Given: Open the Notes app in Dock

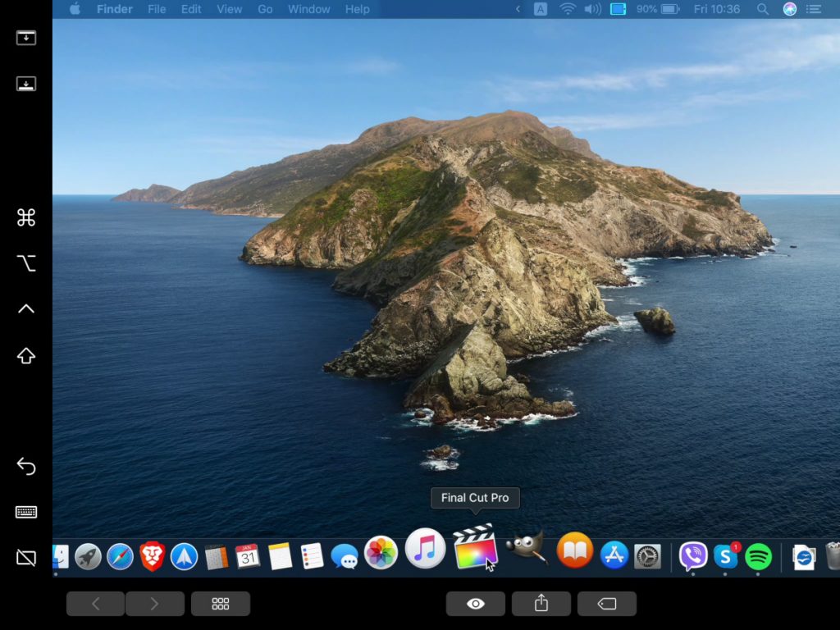Looking at the screenshot, I should (x=280, y=557).
